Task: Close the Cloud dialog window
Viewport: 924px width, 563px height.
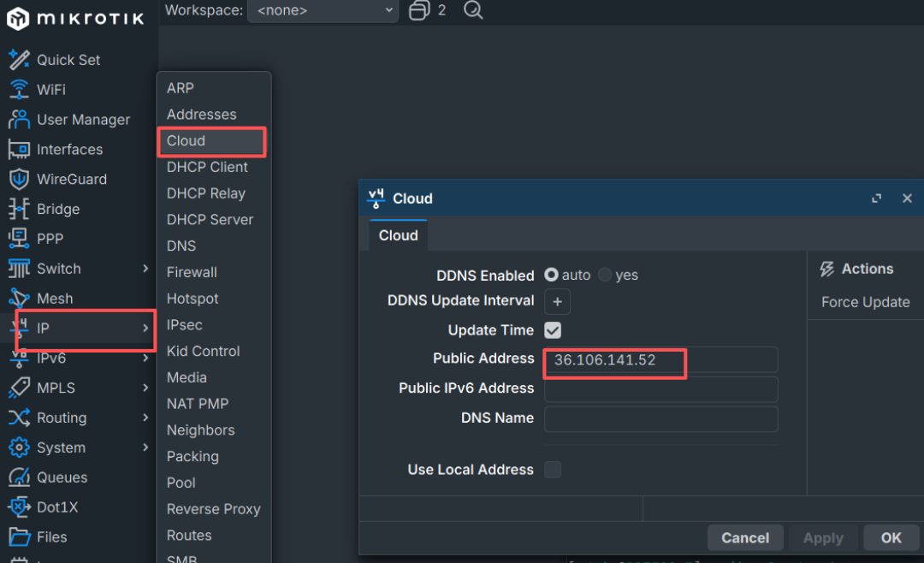Action: (x=908, y=199)
